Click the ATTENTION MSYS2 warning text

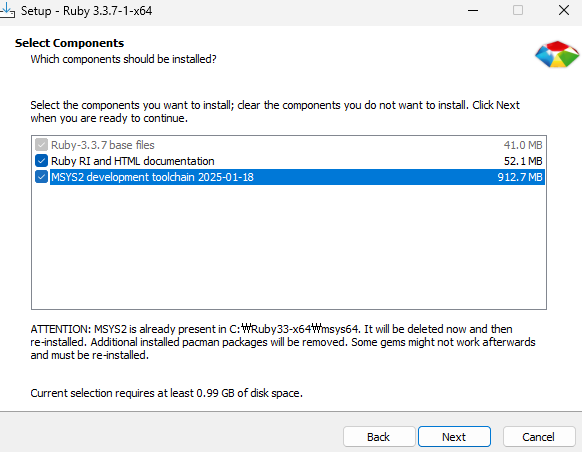click(x=283, y=342)
